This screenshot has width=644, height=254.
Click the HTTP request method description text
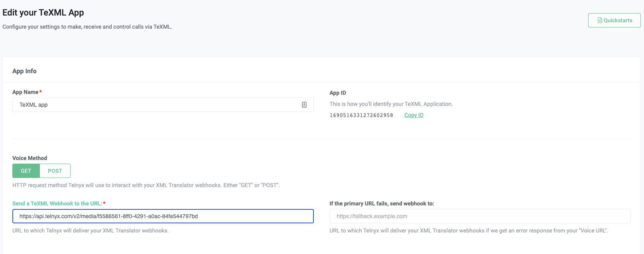pos(146,185)
